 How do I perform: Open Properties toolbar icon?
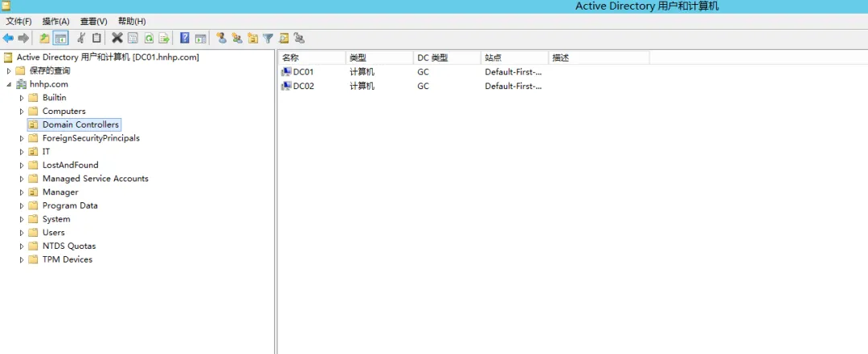pos(133,39)
